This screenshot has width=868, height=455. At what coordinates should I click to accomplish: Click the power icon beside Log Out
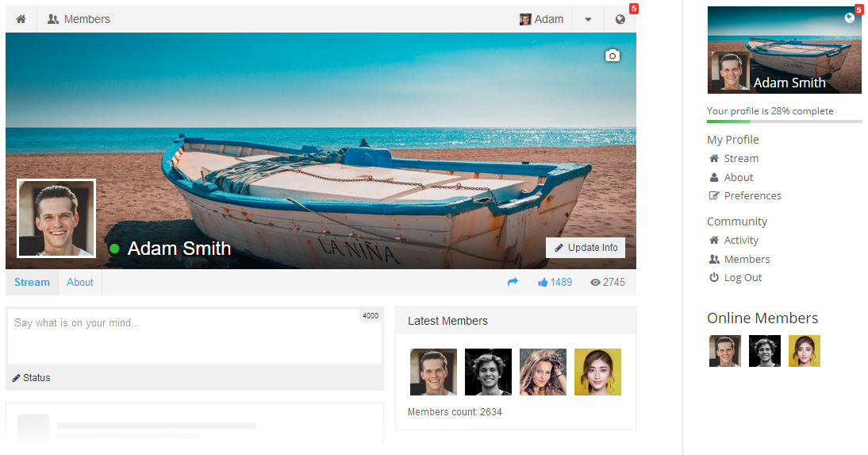tap(714, 277)
